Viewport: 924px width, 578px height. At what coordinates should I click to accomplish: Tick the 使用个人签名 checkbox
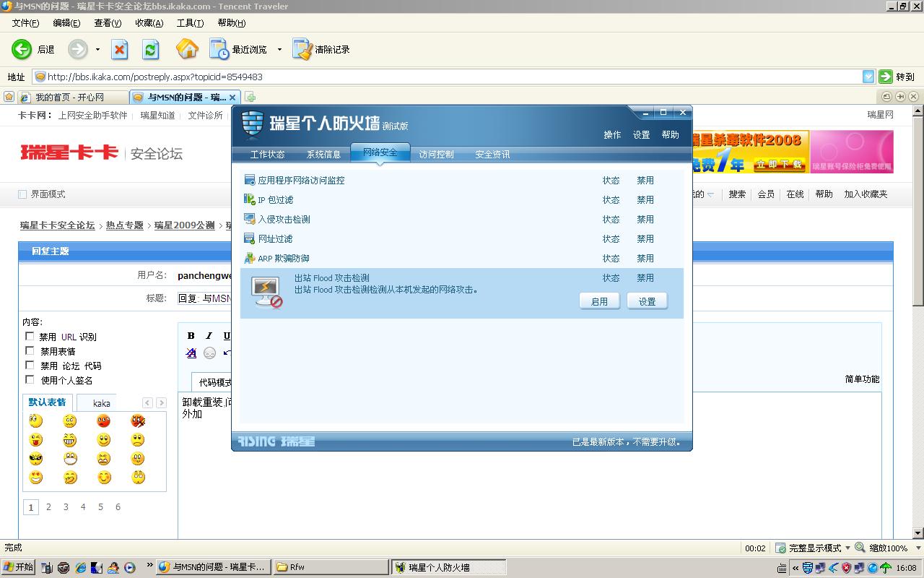pyautogui.click(x=30, y=379)
